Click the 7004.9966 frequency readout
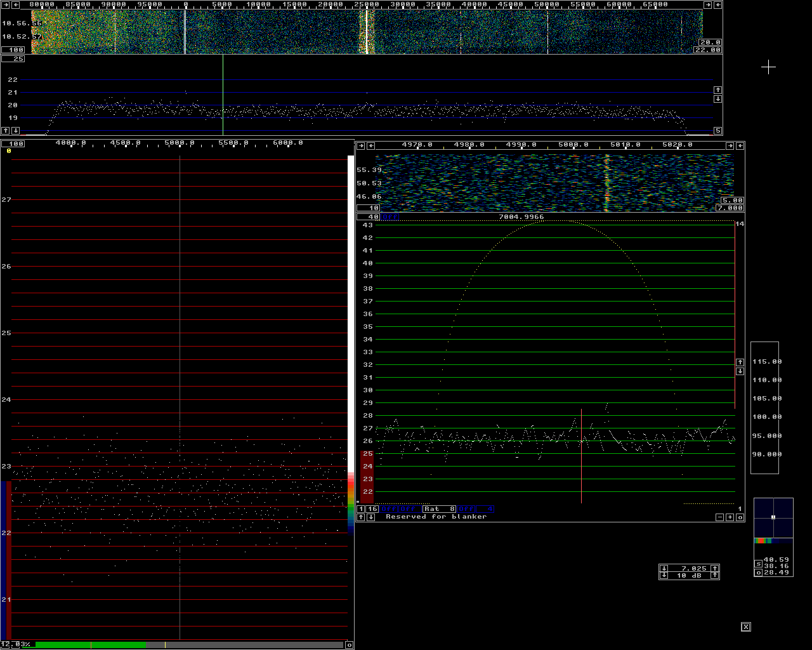The width and height of the screenshot is (812, 650). pyautogui.click(x=521, y=216)
